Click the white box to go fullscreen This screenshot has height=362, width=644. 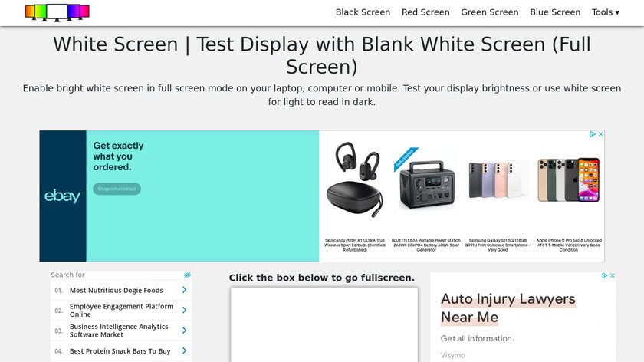(x=324, y=324)
